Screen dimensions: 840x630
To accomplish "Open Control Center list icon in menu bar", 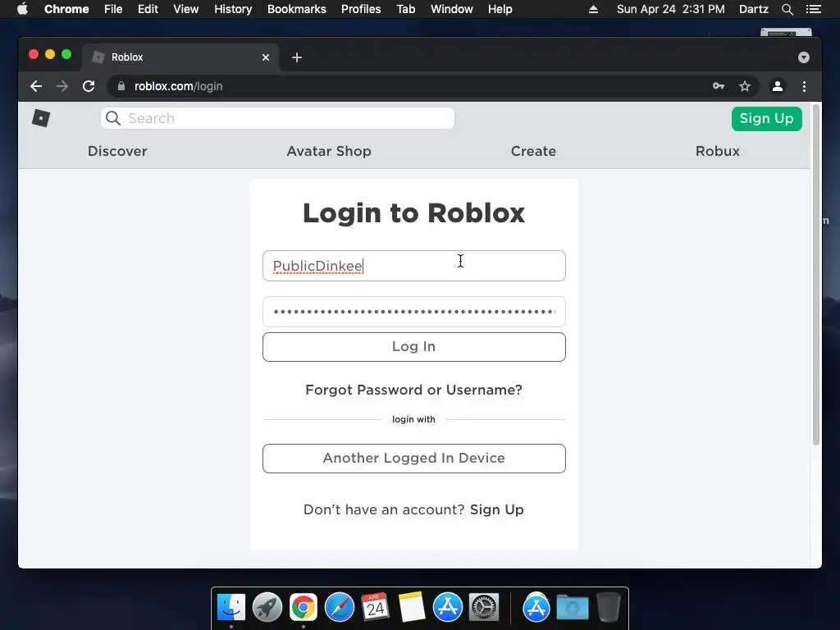I will [x=814, y=9].
